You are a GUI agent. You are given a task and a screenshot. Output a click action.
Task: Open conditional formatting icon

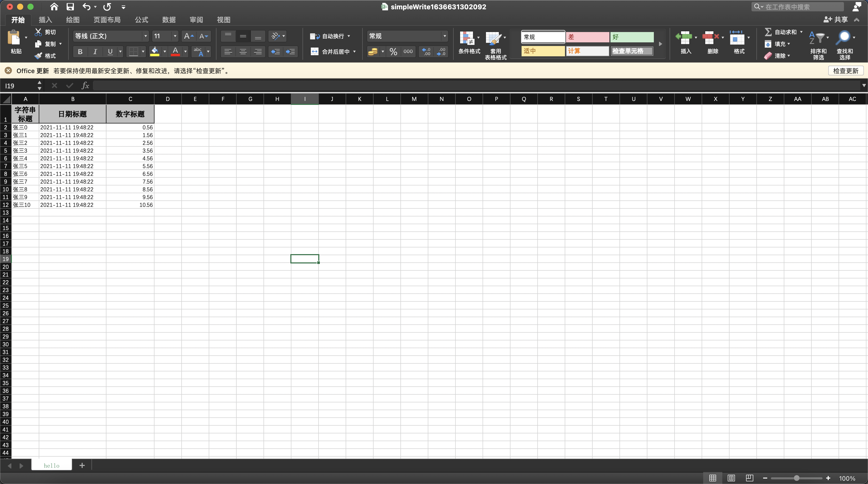pyautogui.click(x=467, y=38)
